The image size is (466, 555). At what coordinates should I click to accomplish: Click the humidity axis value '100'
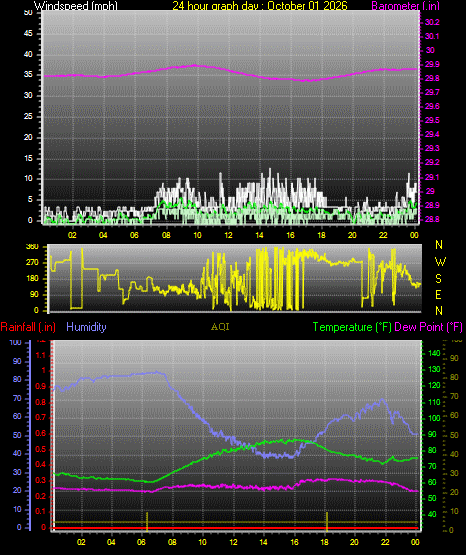pos(15,343)
